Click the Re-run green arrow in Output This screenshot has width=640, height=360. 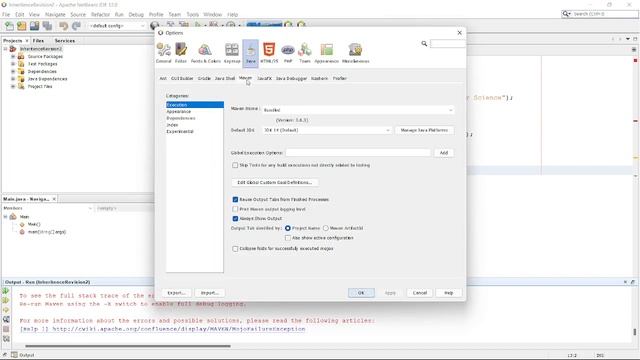6,291
